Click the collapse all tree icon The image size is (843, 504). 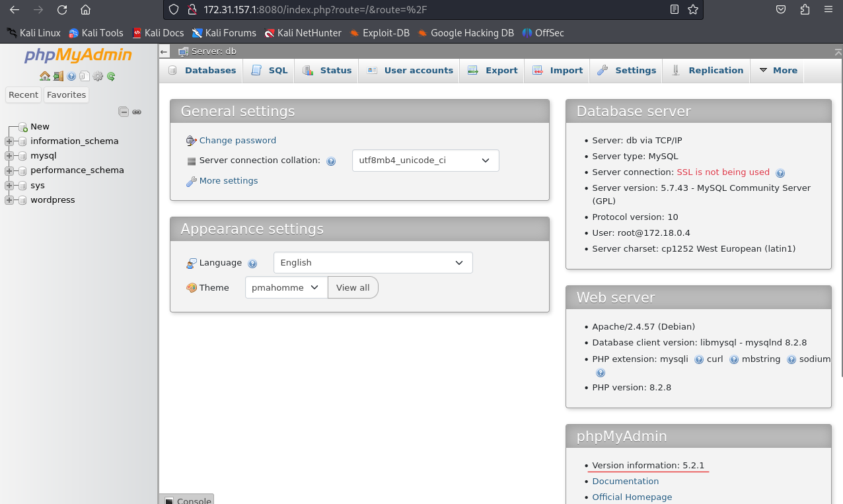(x=124, y=112)
